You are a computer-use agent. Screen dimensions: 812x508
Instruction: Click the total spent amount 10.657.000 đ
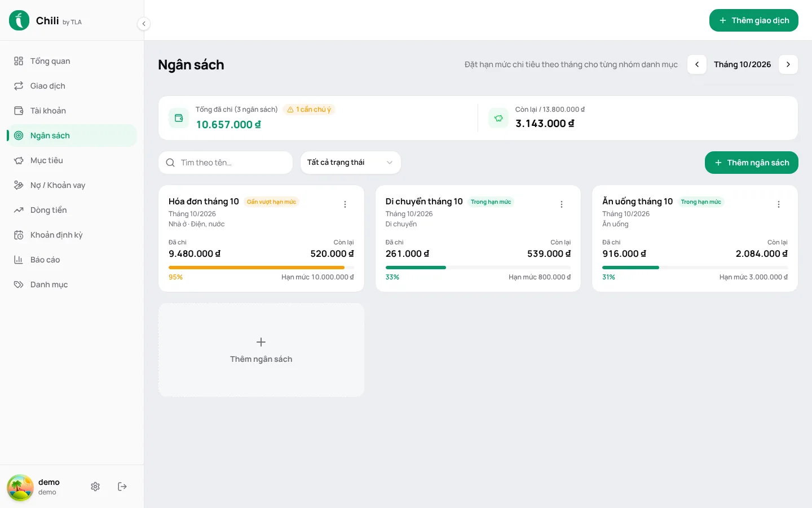pos(228,125)
